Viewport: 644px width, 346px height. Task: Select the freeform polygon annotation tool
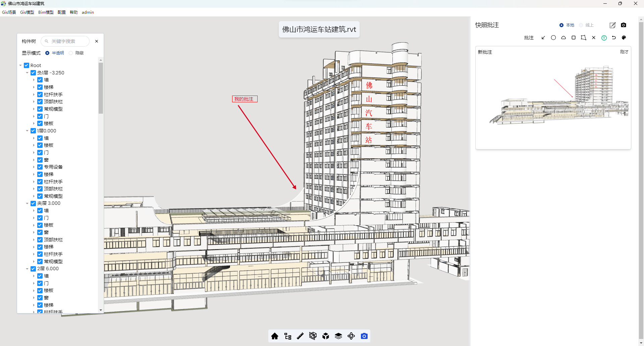[x=584, y=38]
